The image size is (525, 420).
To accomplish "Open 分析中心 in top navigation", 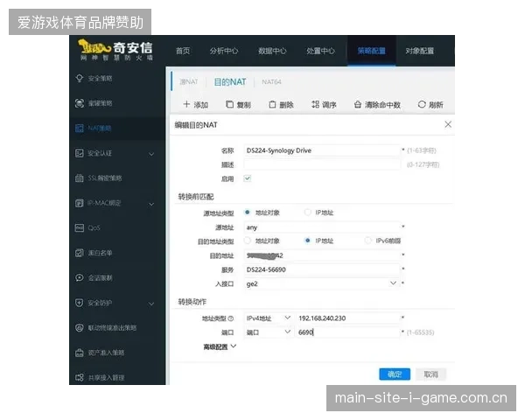I will tap(224, 51).
